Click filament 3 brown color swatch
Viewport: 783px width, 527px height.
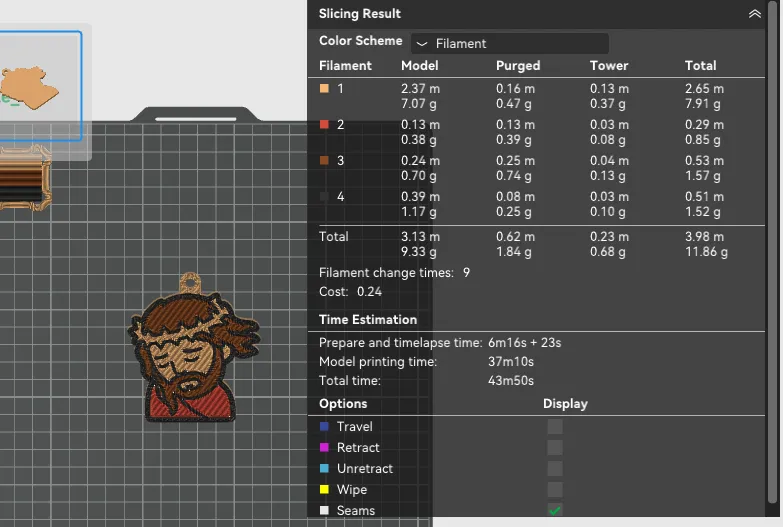click(x=324, y=160)
